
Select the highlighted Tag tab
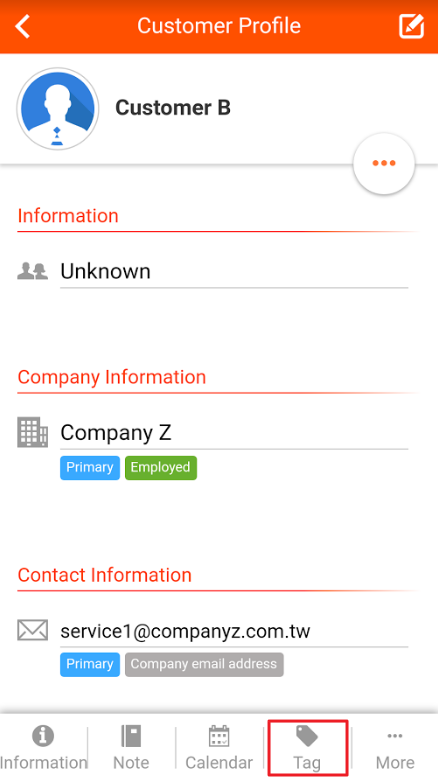307,748
